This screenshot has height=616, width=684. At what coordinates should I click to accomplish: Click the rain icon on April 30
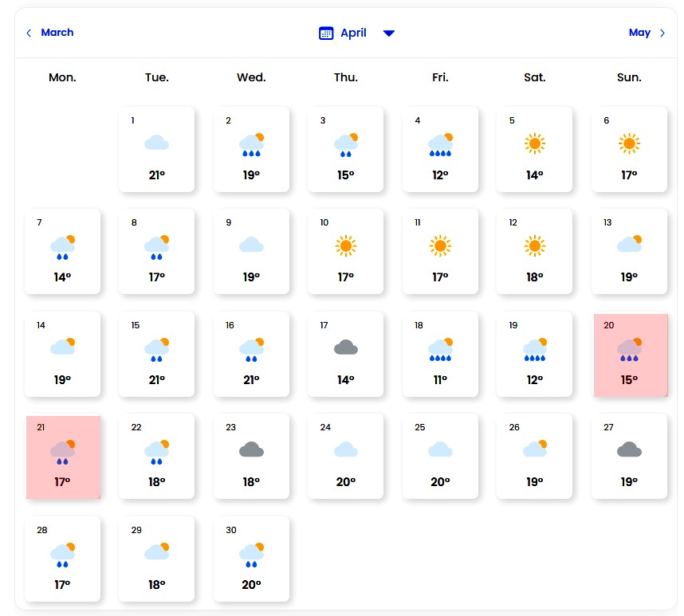point(251,553)
